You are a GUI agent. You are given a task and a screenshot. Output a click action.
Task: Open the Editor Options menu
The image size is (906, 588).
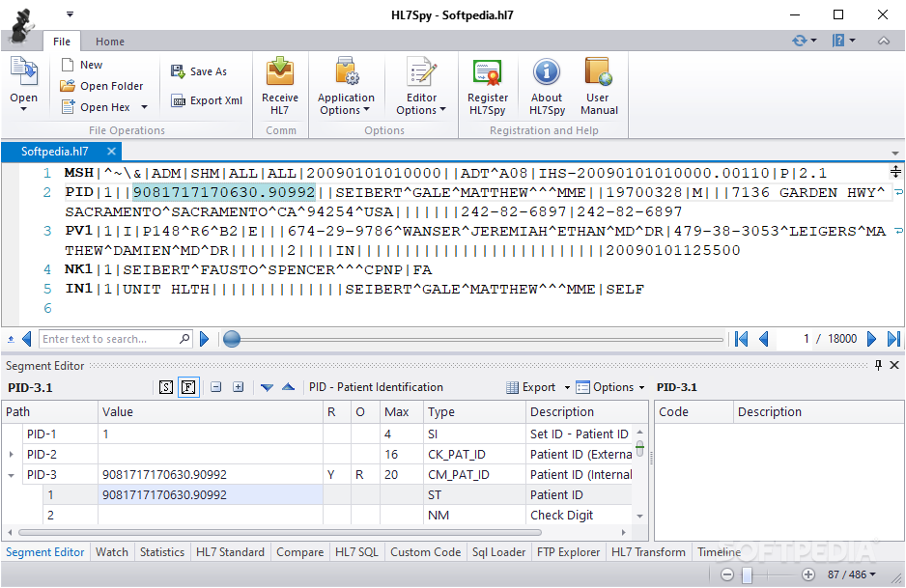(x=421, y=86)
